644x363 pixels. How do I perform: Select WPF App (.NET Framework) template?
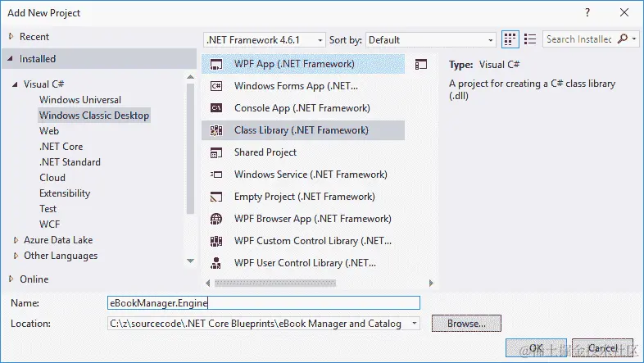pyautogui.click(x=303, y=64)
